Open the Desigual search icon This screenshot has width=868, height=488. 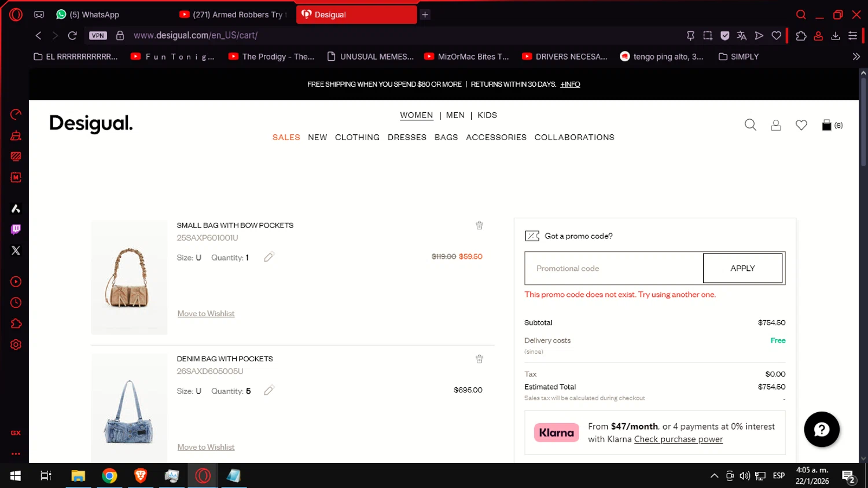751,125
